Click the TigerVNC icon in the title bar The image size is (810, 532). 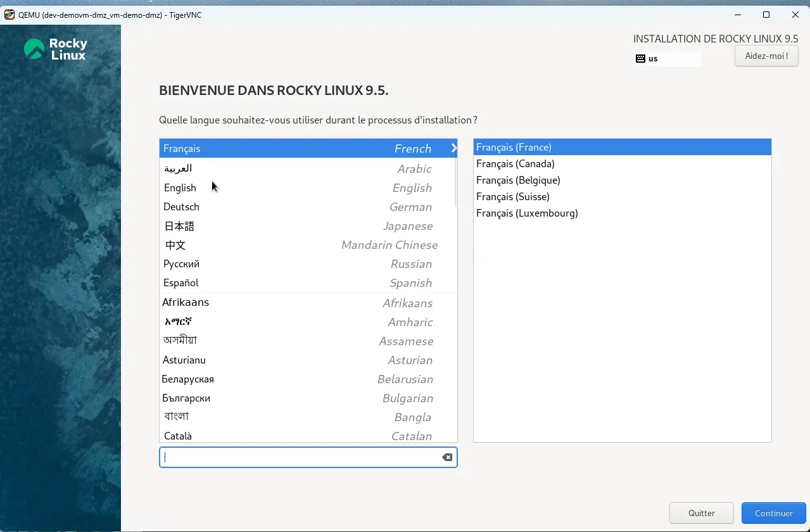point(9,14)
